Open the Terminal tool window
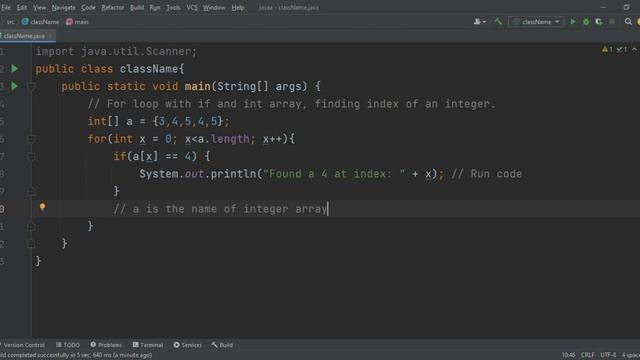The height and width of the screenshot is (360, 640). (x=148, y=345)
